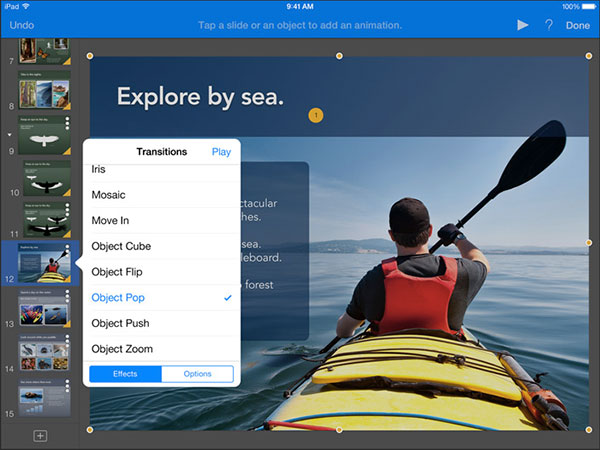Viewport: 600px width, 450px height.
Task: Tap animation dots on slide 9 thumbnail
Action: pos(67,123)
